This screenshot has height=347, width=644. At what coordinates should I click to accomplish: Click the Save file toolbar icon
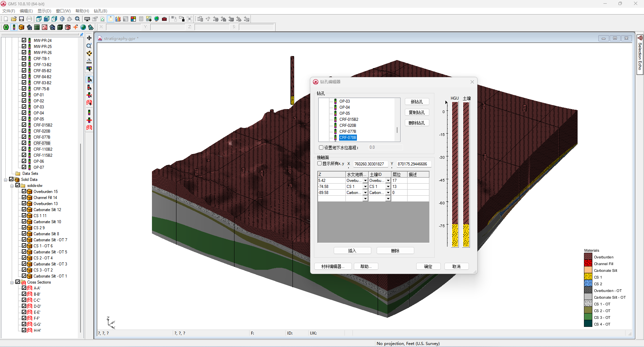tap(21, 19)
